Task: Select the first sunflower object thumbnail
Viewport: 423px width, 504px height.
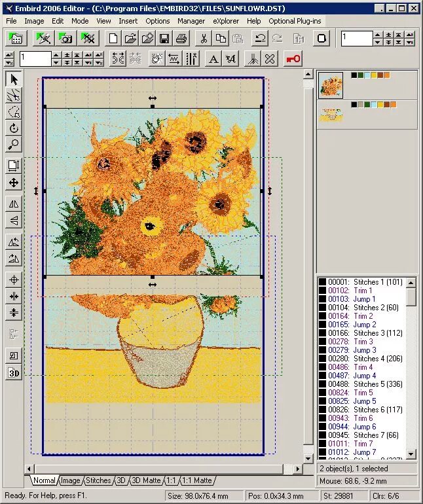Action: click(x=331, y=85)
